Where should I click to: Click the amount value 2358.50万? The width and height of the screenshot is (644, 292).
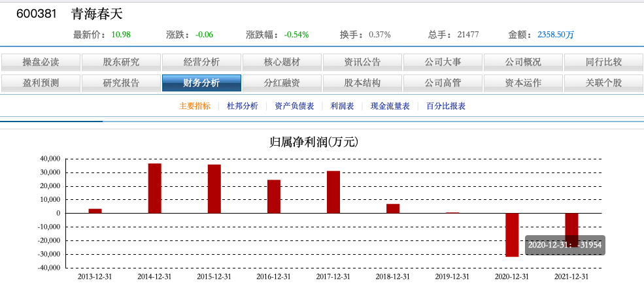click(x=556, y=35)
